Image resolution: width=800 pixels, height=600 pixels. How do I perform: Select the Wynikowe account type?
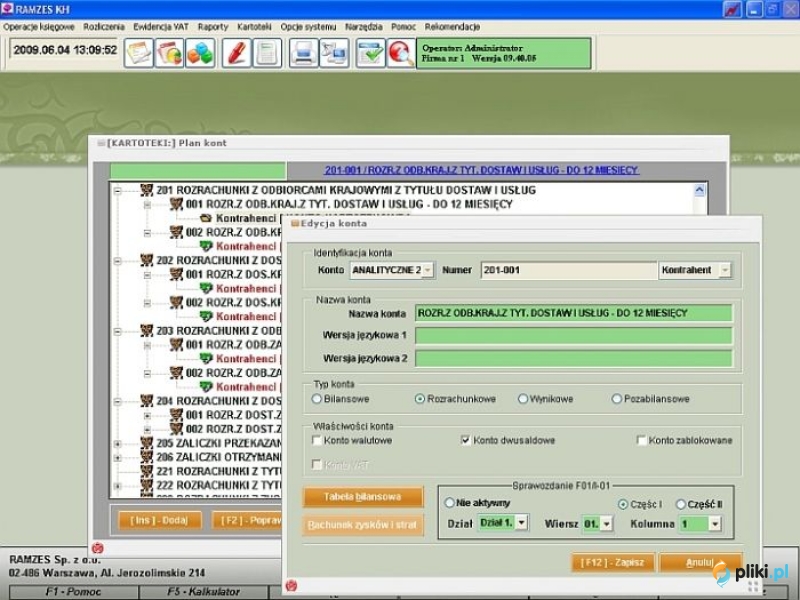[523, 399]
